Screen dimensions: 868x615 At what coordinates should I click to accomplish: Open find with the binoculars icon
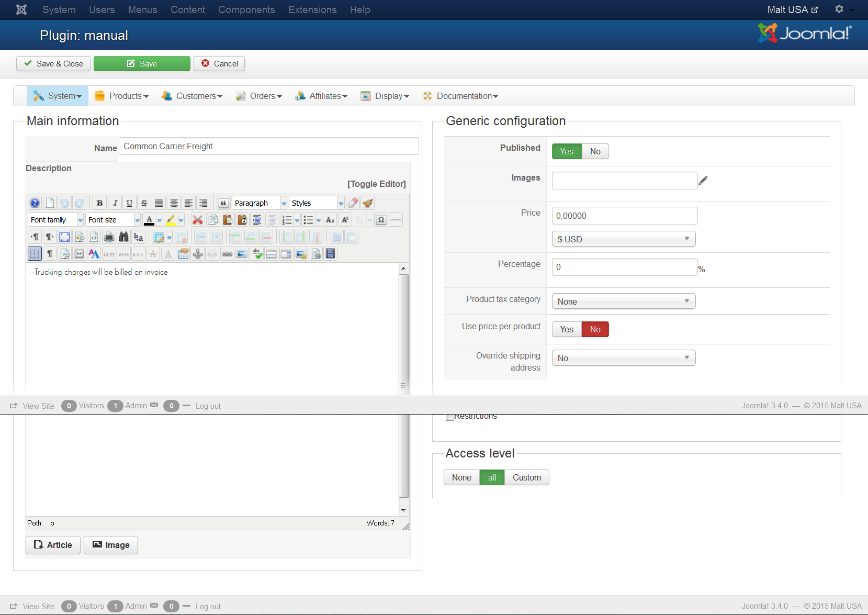click(123, 237)
